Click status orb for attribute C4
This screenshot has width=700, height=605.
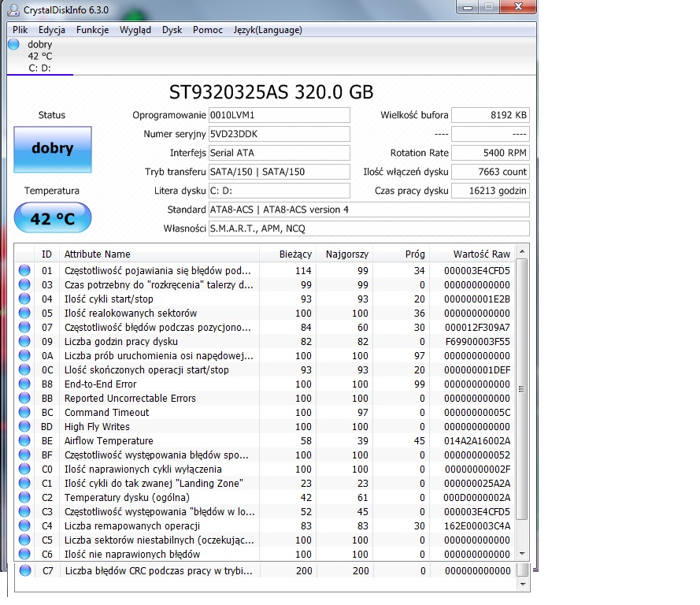tap(24, 525)
